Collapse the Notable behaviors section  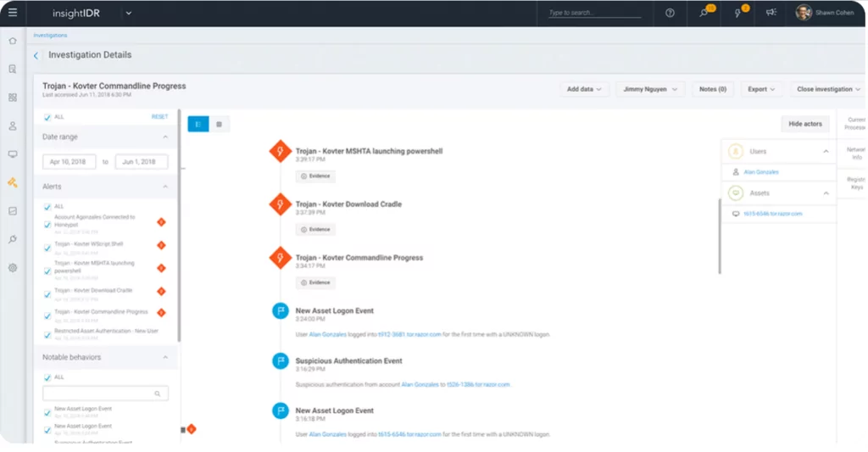point(165,357)
